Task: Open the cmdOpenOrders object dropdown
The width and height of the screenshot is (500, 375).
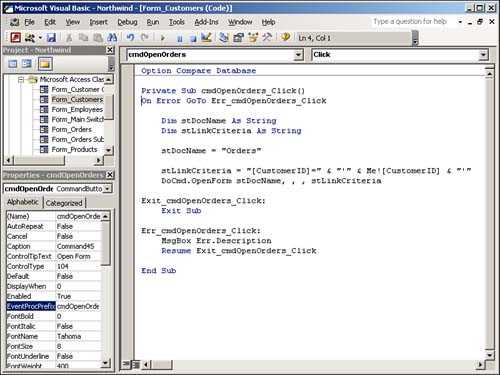Action: point(298,54)
